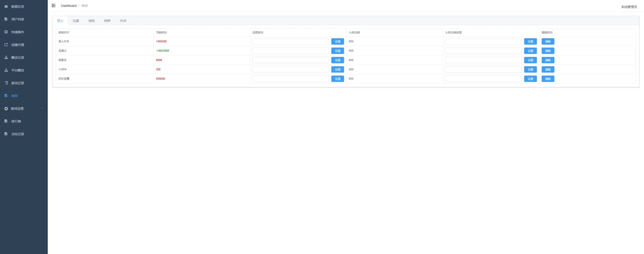This screenshot has height=254, width=644.
Task: Click the 点控记录 sidebar icon
Action: [6, 134]
